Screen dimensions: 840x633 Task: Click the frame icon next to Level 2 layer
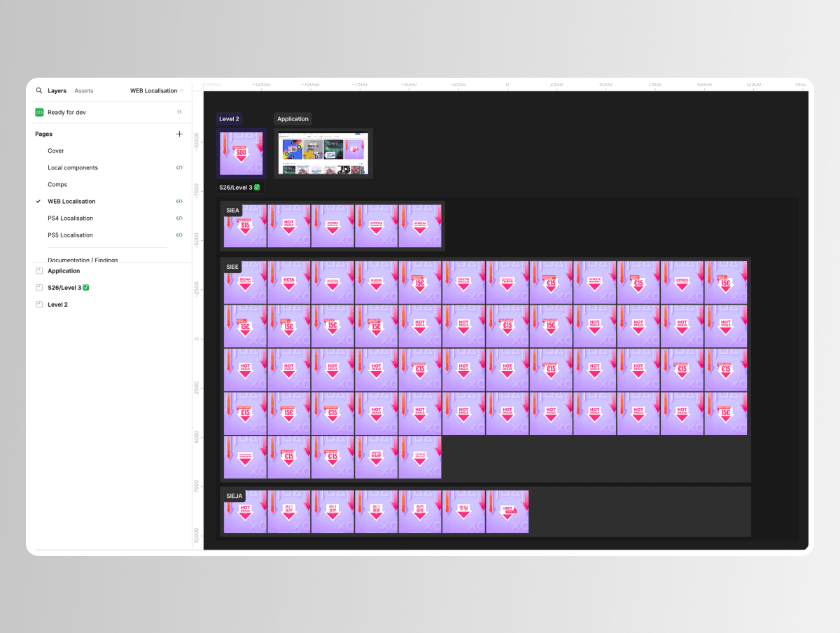39,305
